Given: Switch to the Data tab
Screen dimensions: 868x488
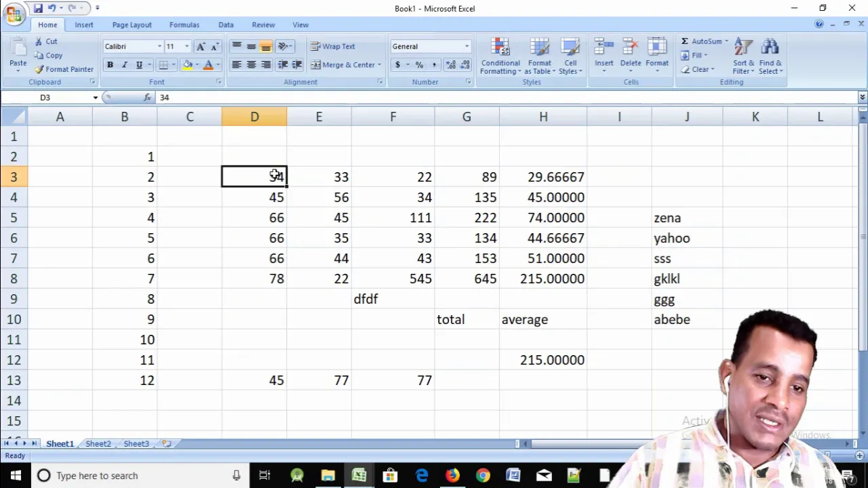Looking at the screenshot, I should click(x=226, y=24).
